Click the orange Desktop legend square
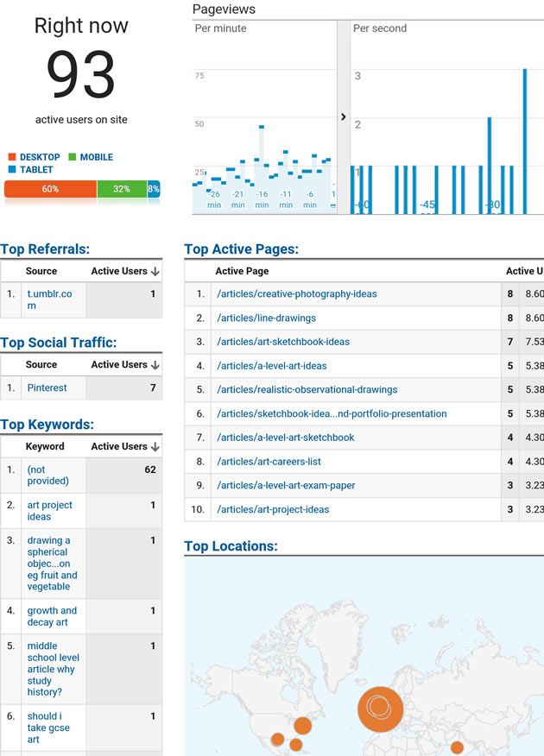544x756 pixels. 12,157
